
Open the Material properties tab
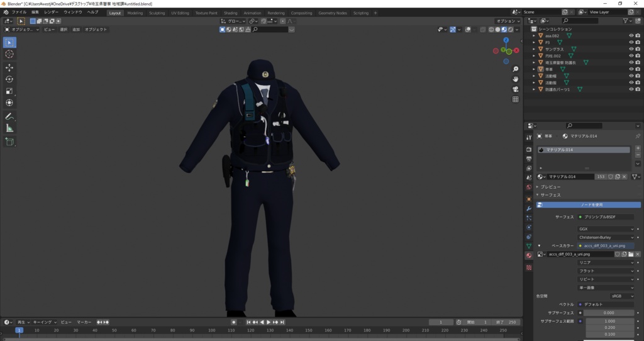tap(529, 255)
